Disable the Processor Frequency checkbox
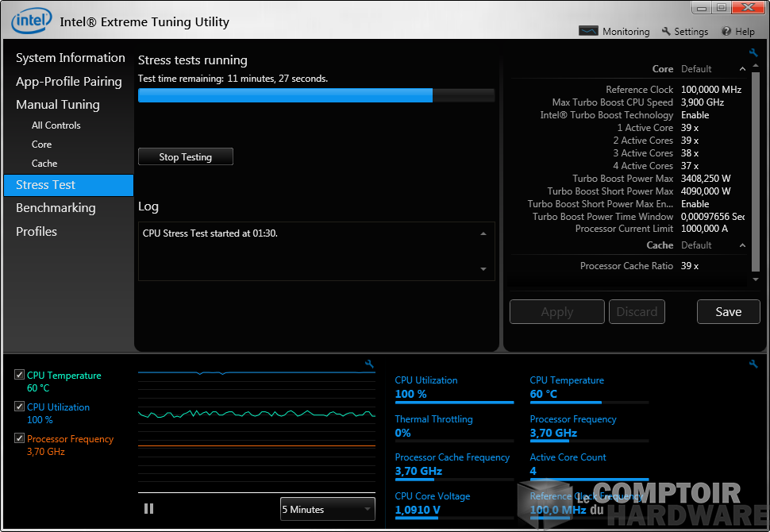The image size is (770, 532). (x=20, y=439)
